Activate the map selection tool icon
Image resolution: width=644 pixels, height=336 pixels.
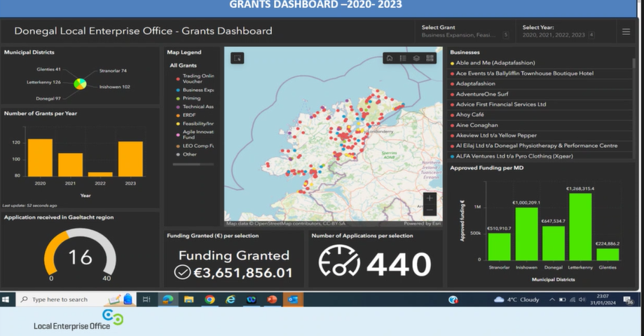pos(237,58)
